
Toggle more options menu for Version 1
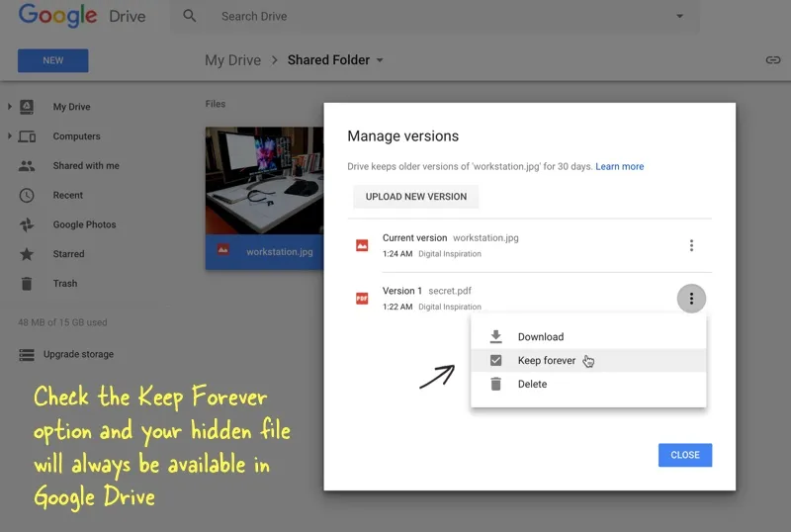click(691, 299)
